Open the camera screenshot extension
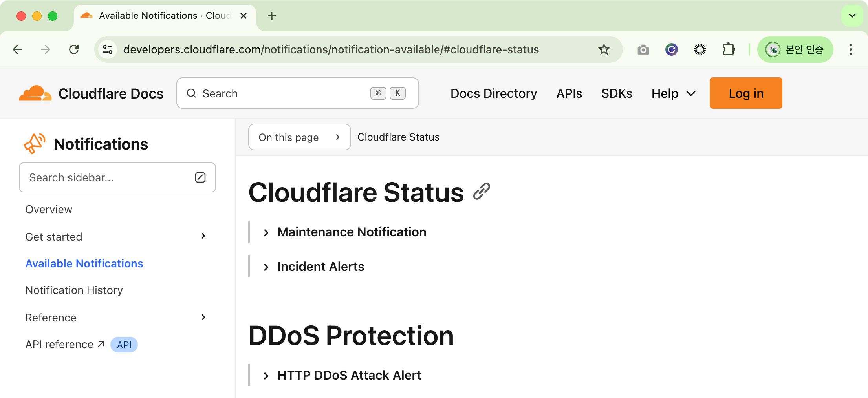The width and height of the screenshot is (868, 398). click(643, 49)
